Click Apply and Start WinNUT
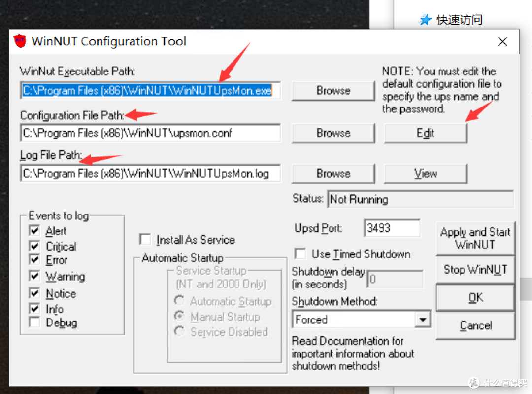This screenshot has width=532, height=394. [475, 239]
